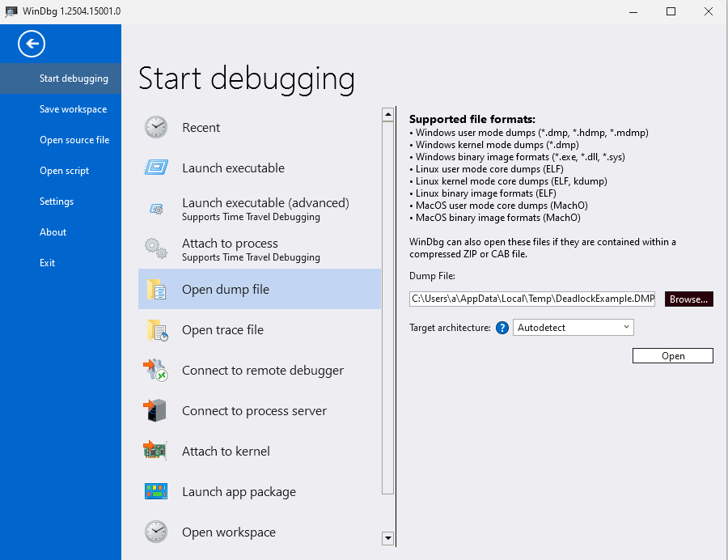Open the Recent targets list
Image resolution: width=728 pixels, height=560 pixels.
[x=201, y=127]
